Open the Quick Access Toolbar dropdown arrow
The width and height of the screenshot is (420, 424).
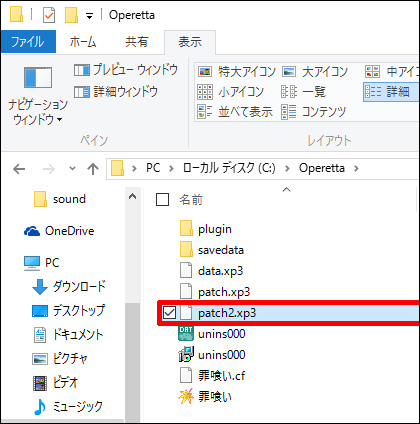click(x=89, y=16)
